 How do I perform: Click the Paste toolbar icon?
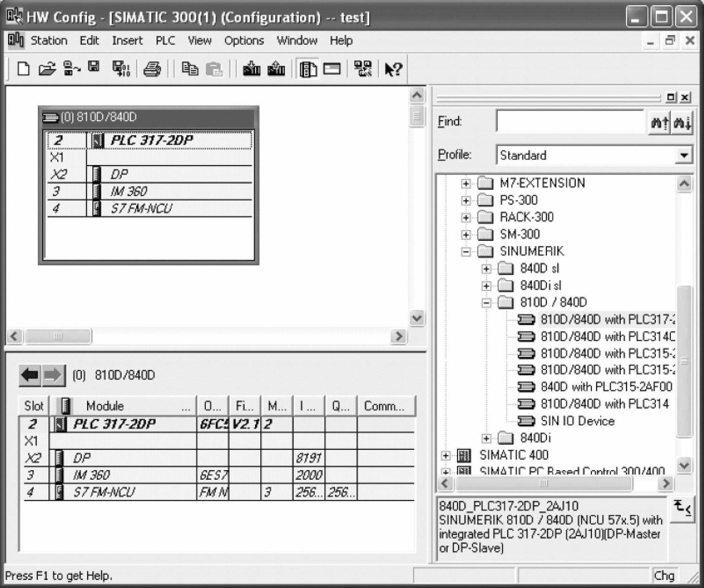click(214, 69)
